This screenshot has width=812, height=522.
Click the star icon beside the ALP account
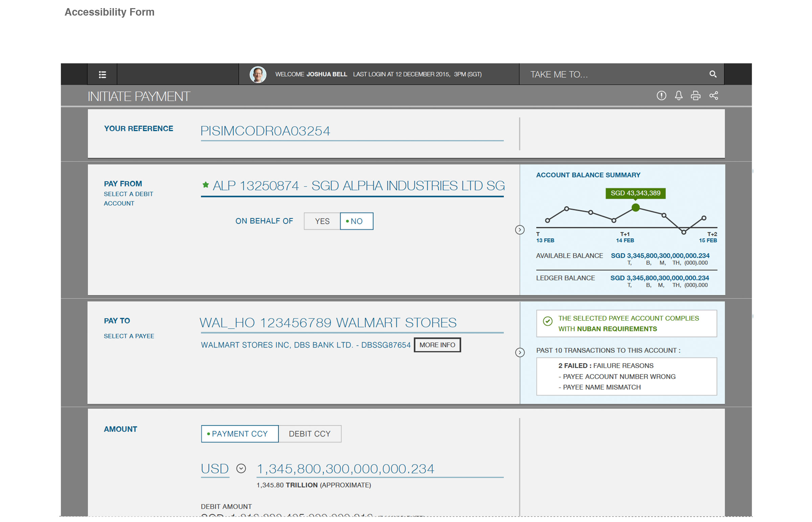point(205,185)
